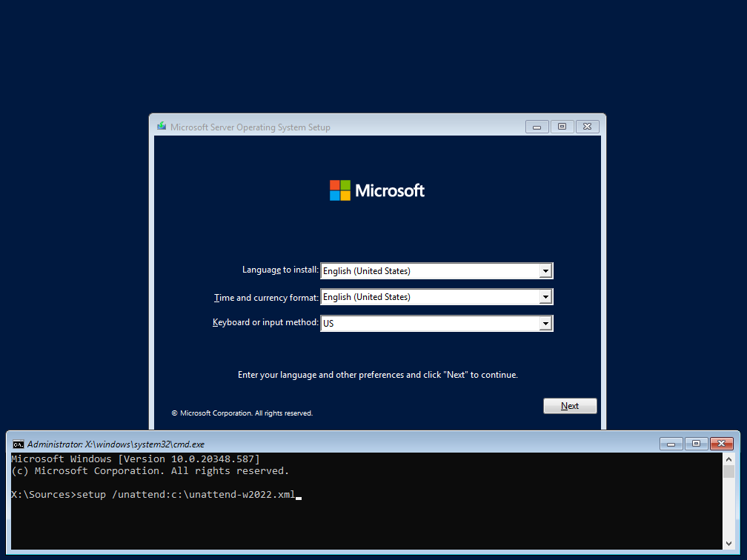Click the cmd.exe icon in title bar

(x=19, y=444)
